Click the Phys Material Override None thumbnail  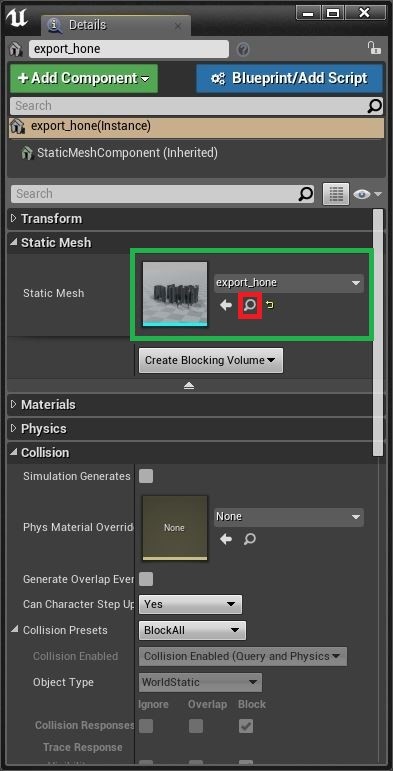click(x=175, y=528)
